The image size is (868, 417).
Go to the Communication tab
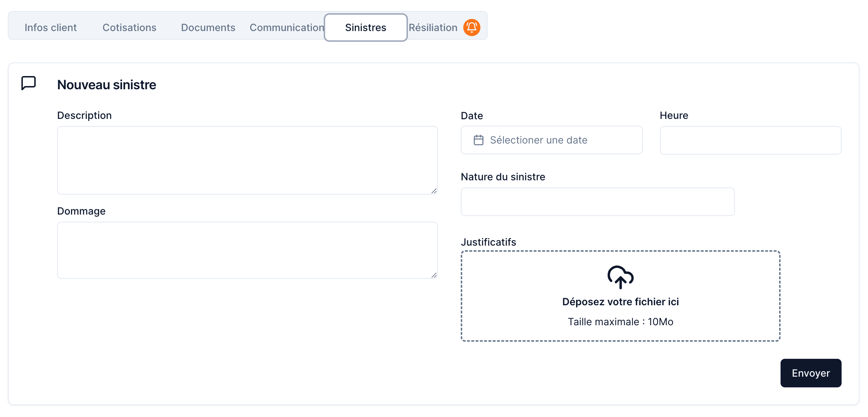point(287,27)
